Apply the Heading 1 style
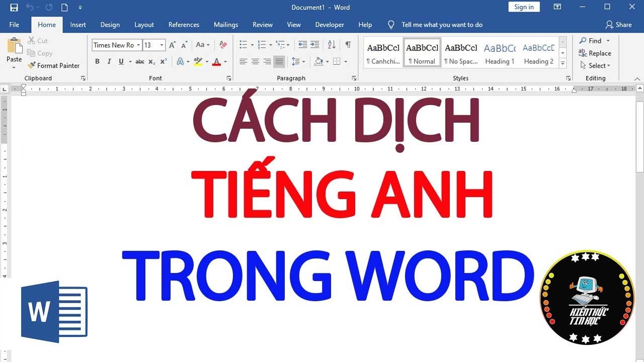The image size is (644, 362). point(500,53)
